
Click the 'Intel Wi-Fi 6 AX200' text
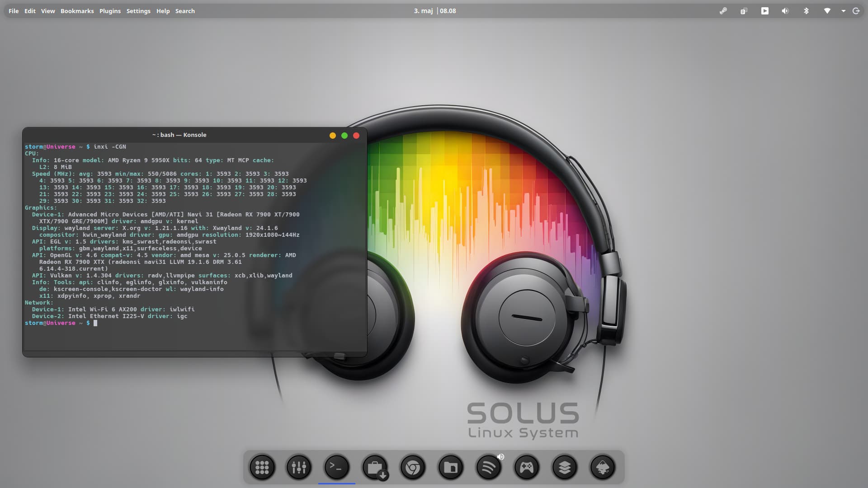[x=103, y=310]
